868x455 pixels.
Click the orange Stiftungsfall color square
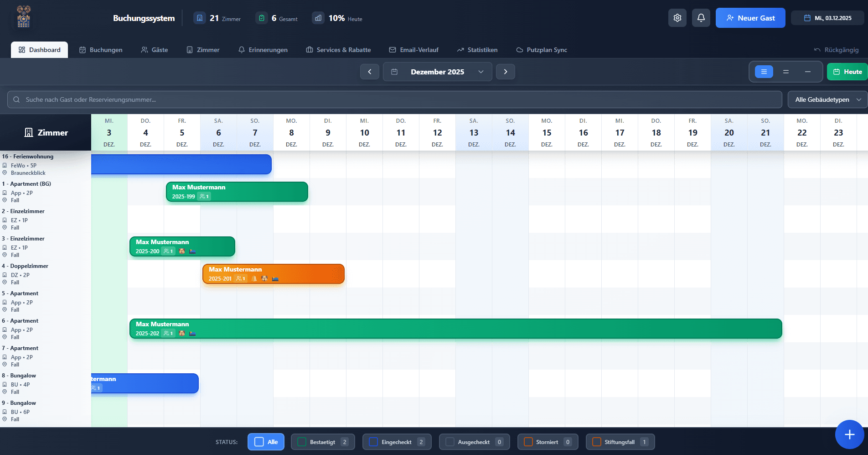(596, 442)
